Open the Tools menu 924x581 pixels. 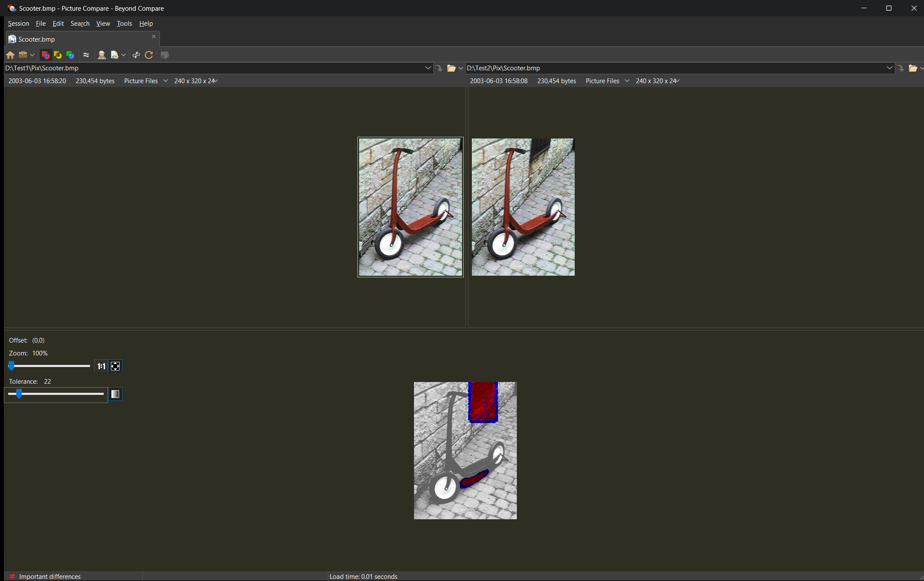124,24
